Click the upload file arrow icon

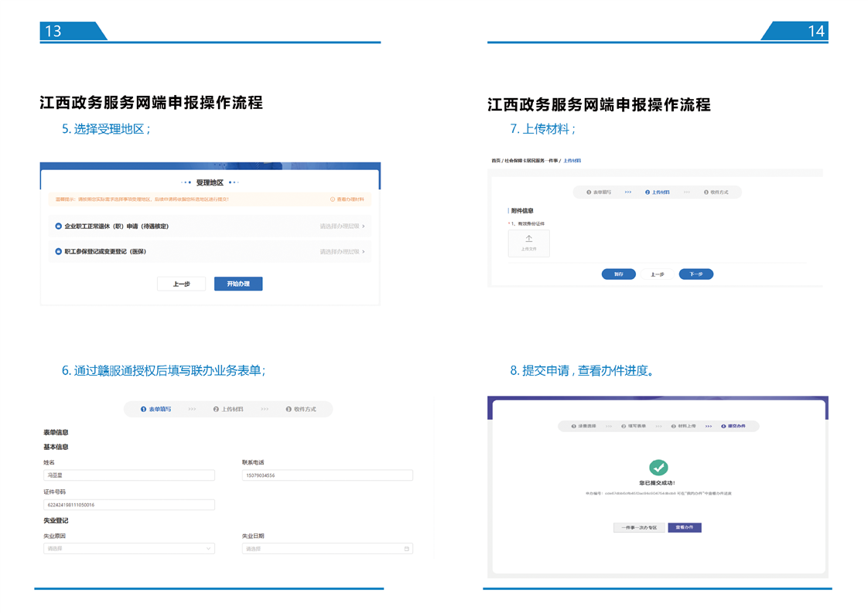point(529,240)
